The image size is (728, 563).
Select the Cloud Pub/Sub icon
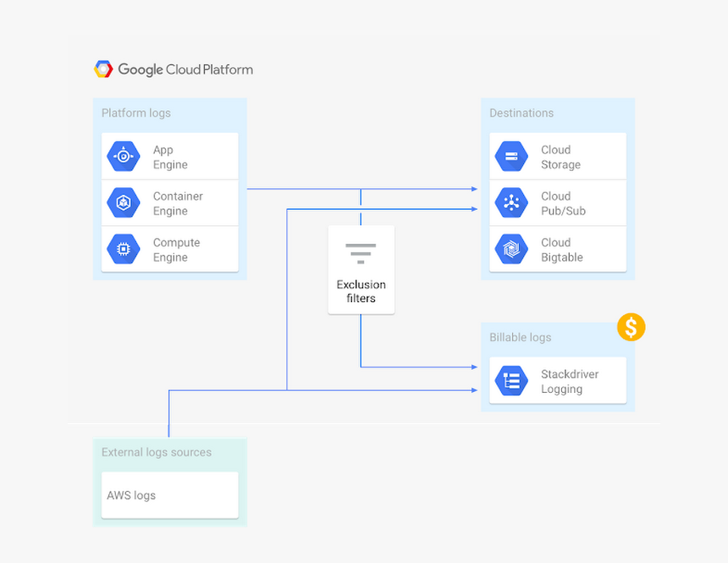510,202
